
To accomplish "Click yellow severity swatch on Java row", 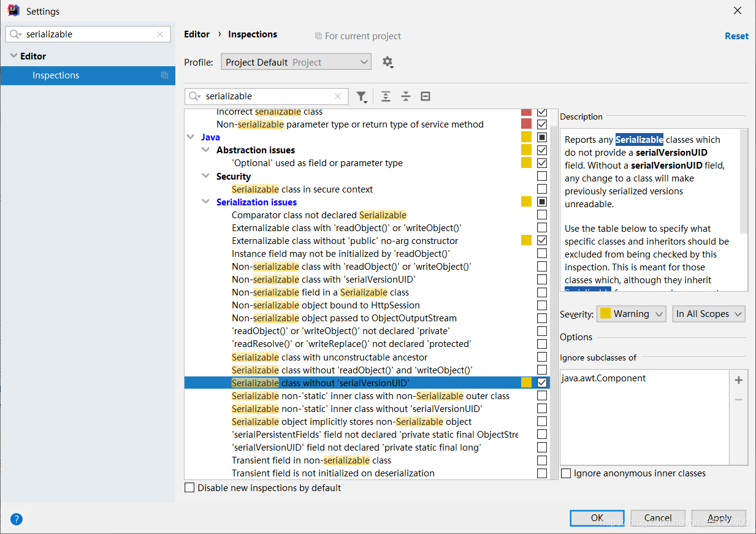I will coord(526,137).
